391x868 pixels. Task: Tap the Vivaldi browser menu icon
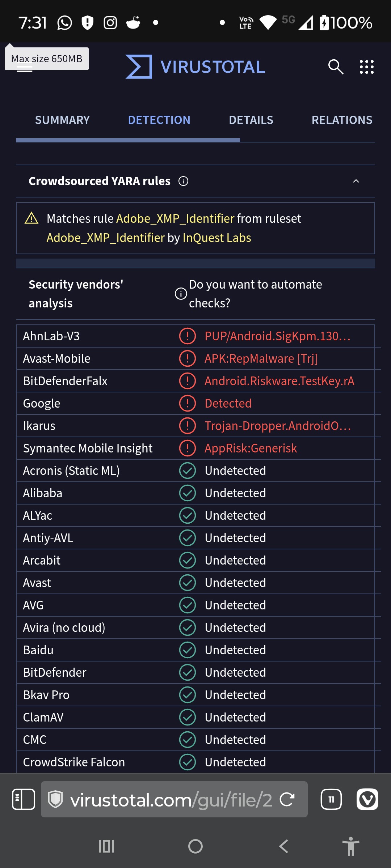[367, 799]
